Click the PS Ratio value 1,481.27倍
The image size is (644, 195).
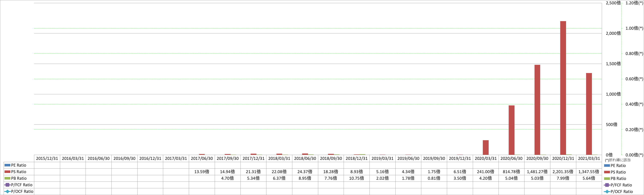(x=537, y=172)
